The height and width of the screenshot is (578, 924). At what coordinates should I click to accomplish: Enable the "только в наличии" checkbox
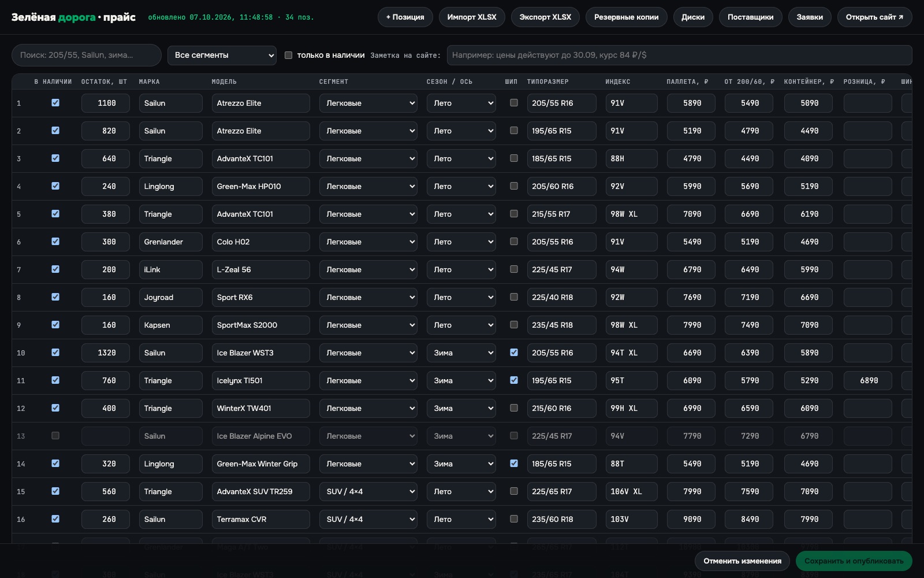click(x=288, y=55)
